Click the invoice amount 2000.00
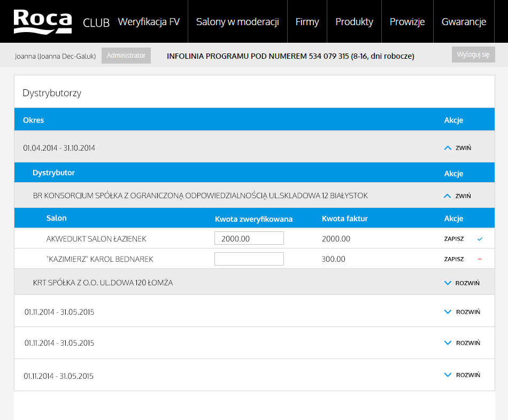508x420 pixels. (336, 239)
